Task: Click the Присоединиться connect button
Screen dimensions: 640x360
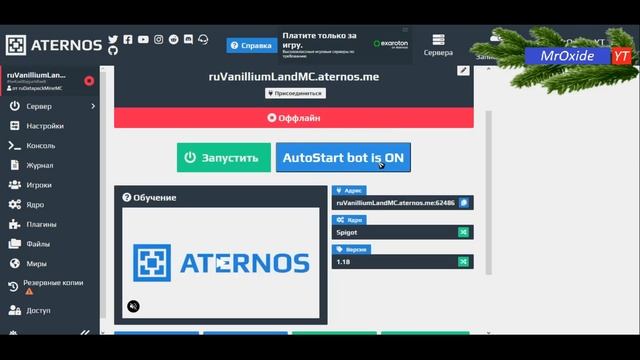Action: point(295,93)
